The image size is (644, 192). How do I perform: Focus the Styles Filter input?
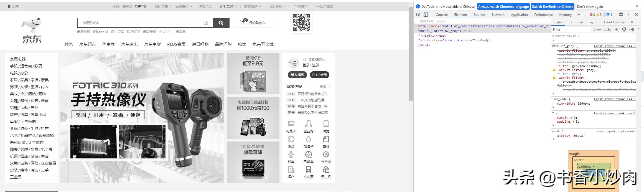571,29
